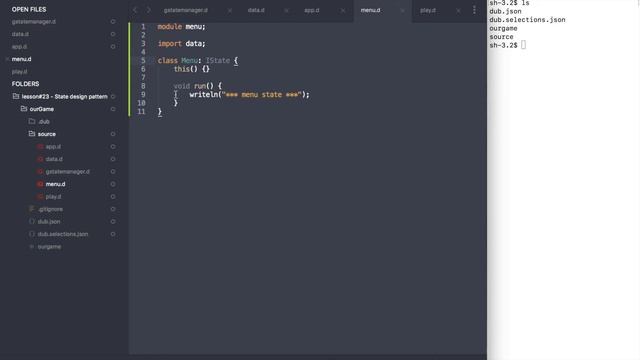640x360 pixels.
Task: Click the terminal prompt cursor
Action: point(523,45)
